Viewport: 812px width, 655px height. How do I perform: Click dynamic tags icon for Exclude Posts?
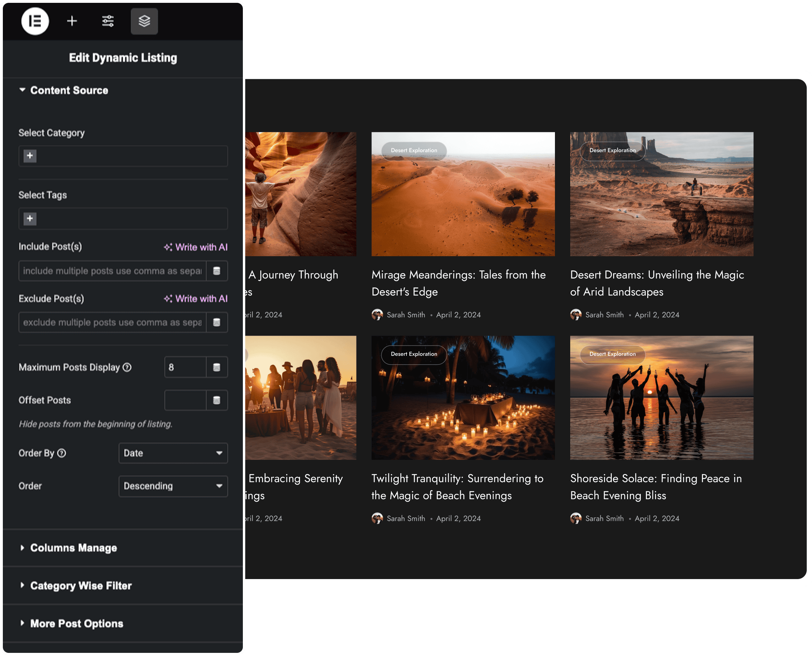tap(217, 322)
